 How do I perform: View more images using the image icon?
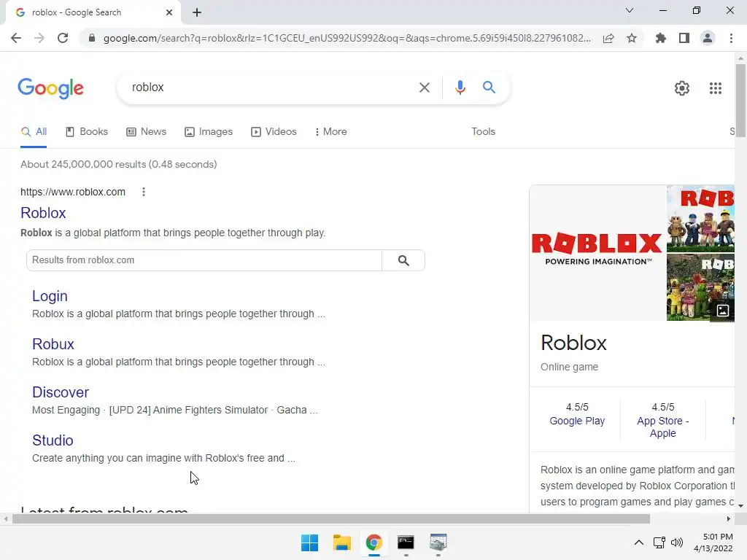722,311
